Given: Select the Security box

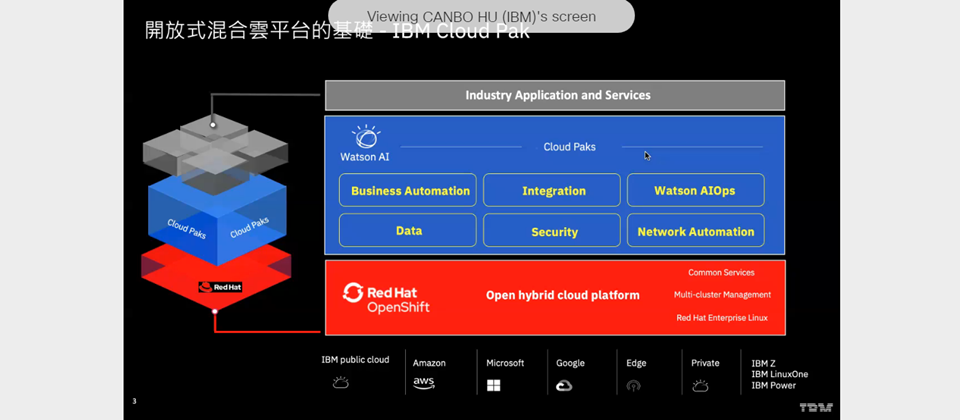Looking at the screenshot, I should [x=552, y=230].
